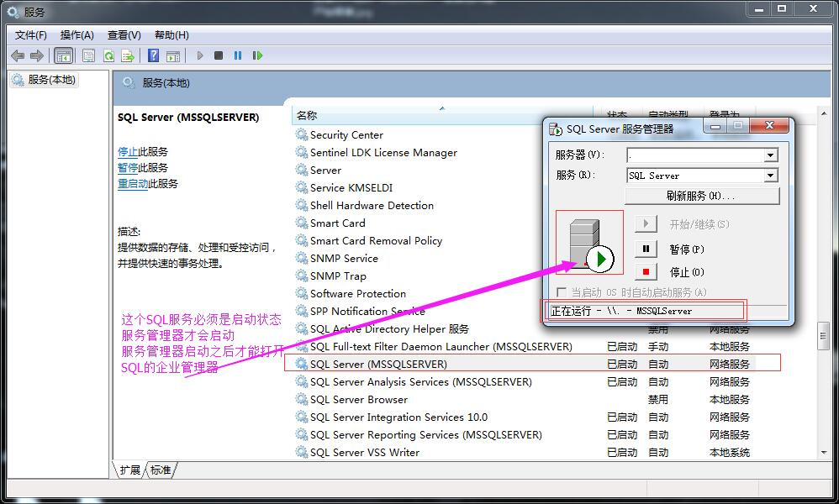
Task: Click the 停止 link to stop service
Action: (x=128, y=152)
